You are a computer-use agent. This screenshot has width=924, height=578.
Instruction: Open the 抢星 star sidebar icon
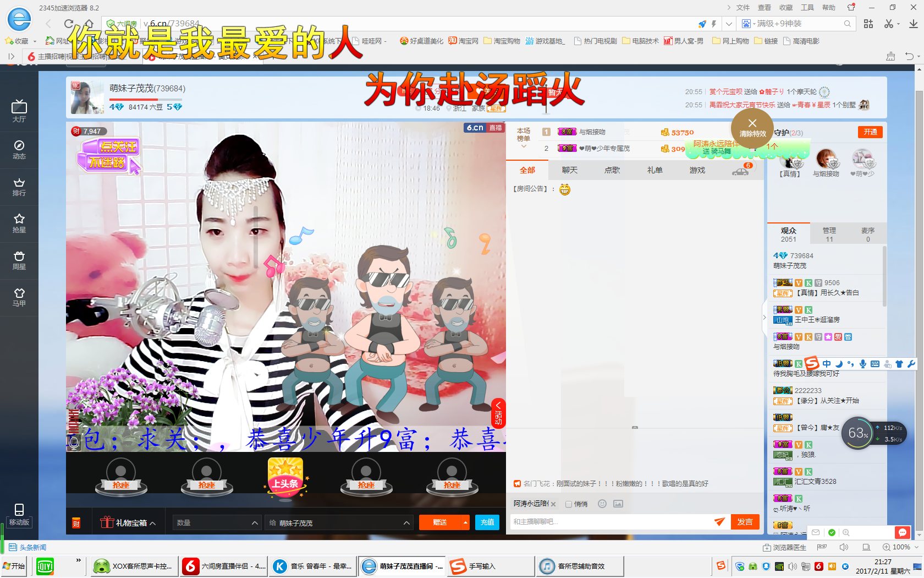pos(19,223)
